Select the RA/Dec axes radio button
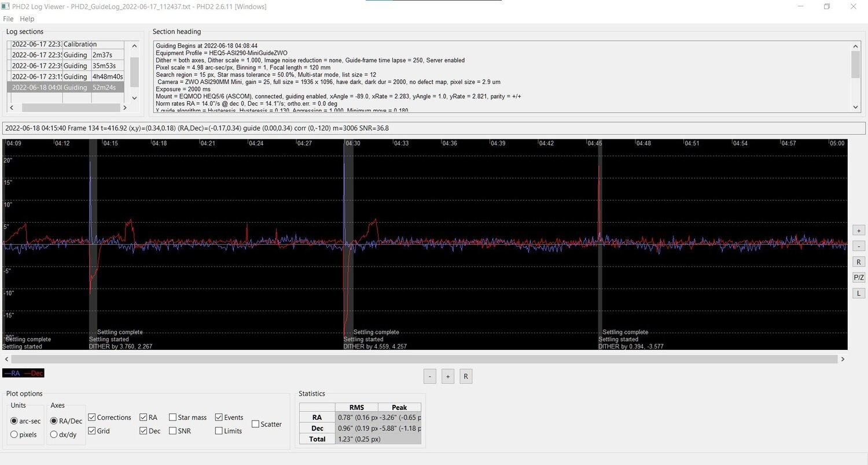Viewport: 868px width, 465px height. coord(67,420)
